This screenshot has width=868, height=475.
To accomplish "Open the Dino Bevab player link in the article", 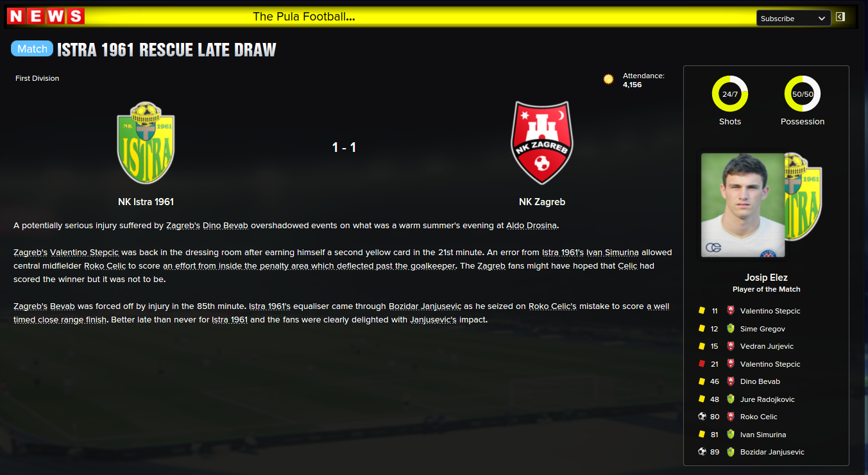I will (225, 226).
